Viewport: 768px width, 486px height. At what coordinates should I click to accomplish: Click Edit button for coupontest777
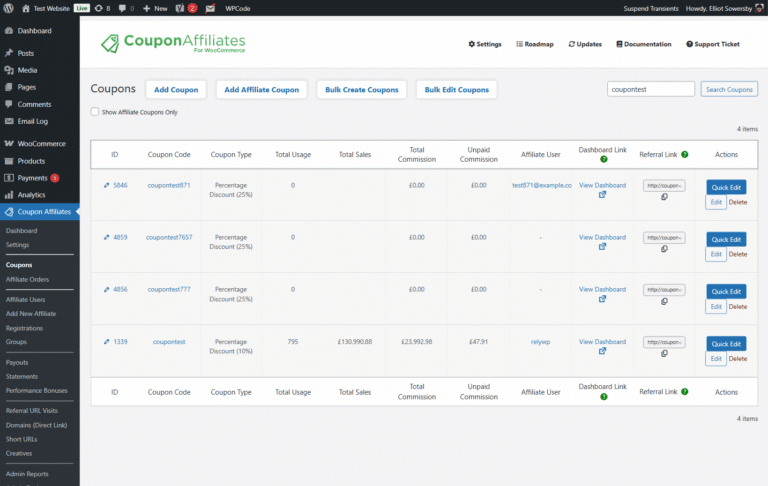(x=716, y=306)
